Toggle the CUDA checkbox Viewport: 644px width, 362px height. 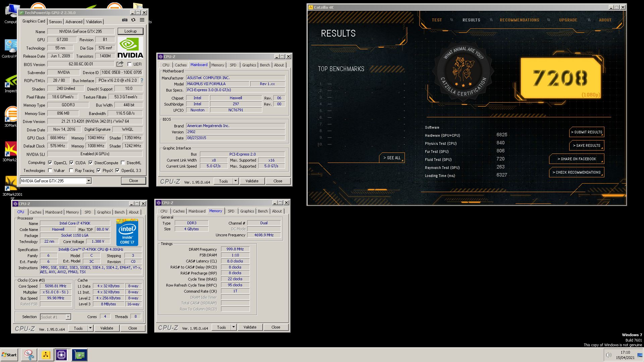[71, 163]
